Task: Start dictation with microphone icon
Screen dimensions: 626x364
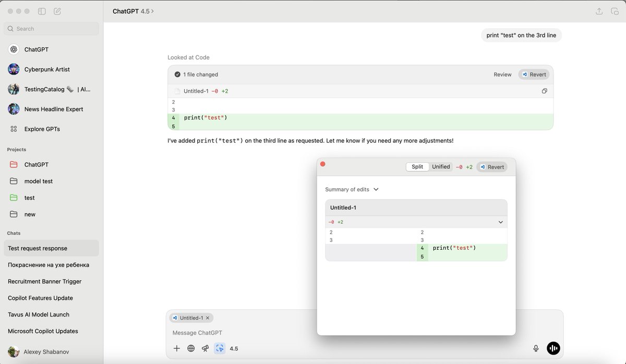Action: coord(536,348)
